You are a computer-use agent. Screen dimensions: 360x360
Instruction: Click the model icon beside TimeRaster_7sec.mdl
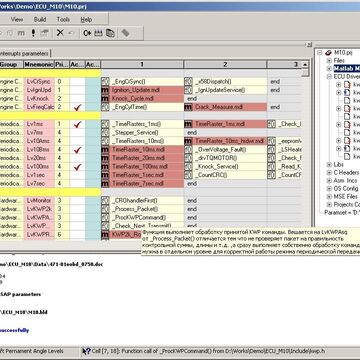tap(105, 184)
